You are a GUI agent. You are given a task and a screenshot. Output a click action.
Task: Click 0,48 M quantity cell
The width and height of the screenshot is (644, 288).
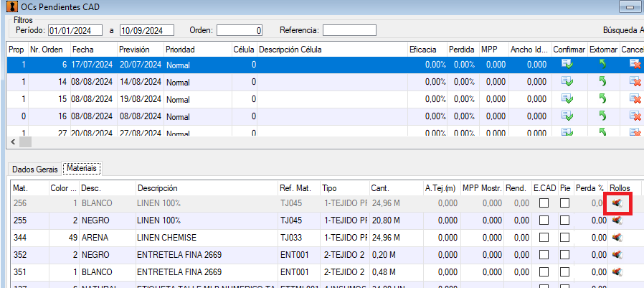pyautogui.click(x=396, y=272)
